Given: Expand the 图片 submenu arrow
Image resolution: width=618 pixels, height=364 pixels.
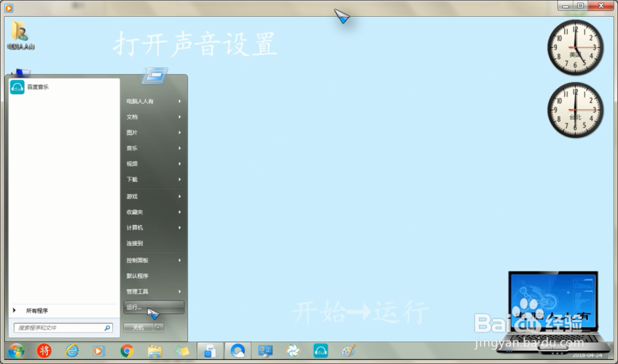Looking at the screenshot, I should coord(180,133).
